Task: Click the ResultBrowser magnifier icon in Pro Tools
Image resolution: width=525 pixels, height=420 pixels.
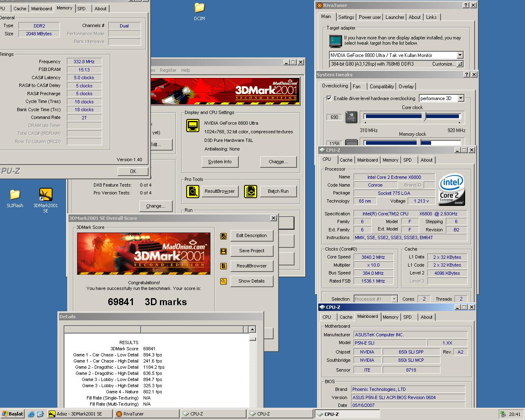Action: [x=193, y=191]
